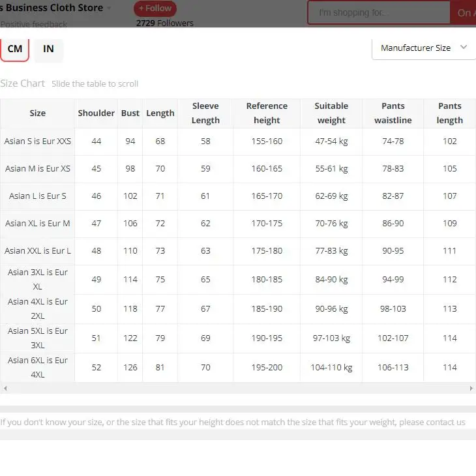Click the "Slide the table to scroll" hint
The height and width of the screenshot is (476, 476).
(95, 83)
